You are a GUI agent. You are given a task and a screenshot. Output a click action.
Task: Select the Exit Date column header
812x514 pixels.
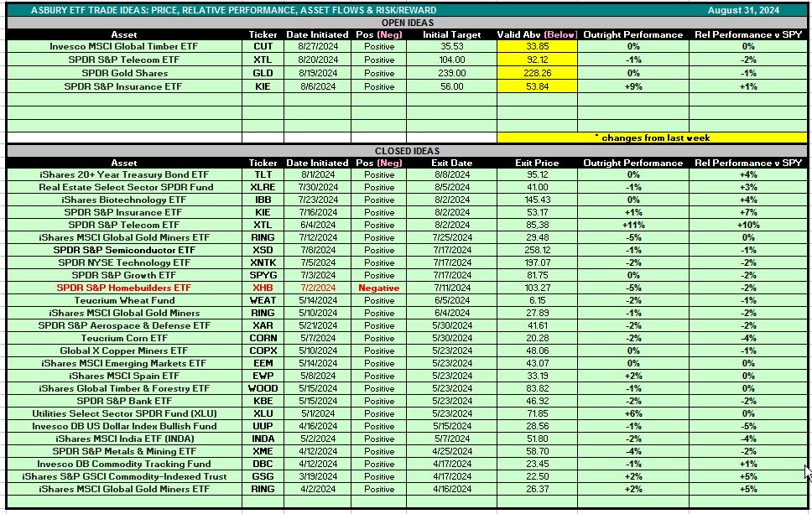pos(452,163)
